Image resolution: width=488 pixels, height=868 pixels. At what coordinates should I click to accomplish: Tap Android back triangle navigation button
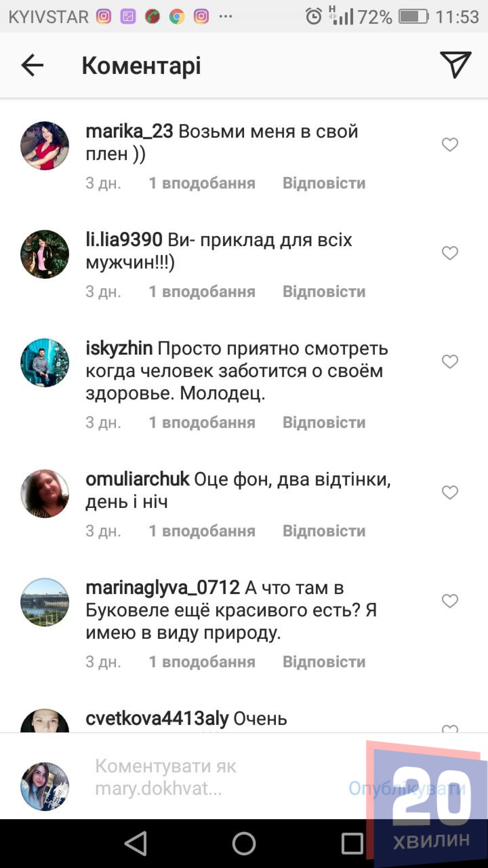pos(136,844)
